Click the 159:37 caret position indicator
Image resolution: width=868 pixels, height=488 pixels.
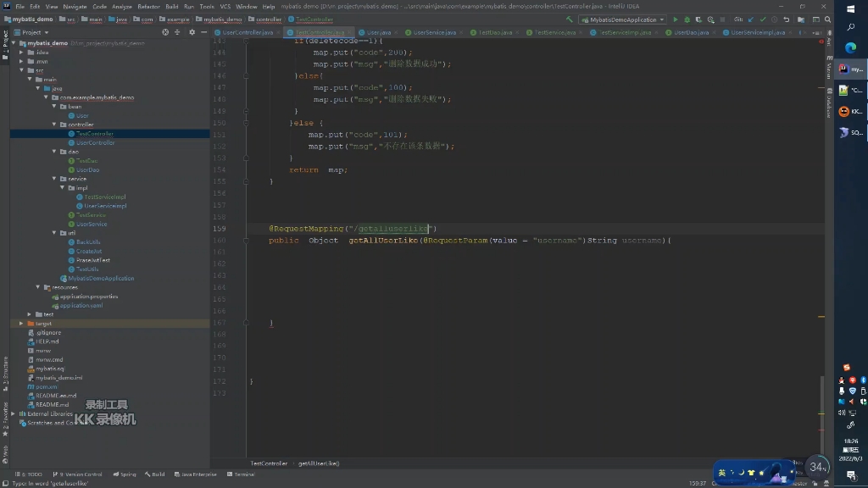pyautogui.click(x=698, y=483)
